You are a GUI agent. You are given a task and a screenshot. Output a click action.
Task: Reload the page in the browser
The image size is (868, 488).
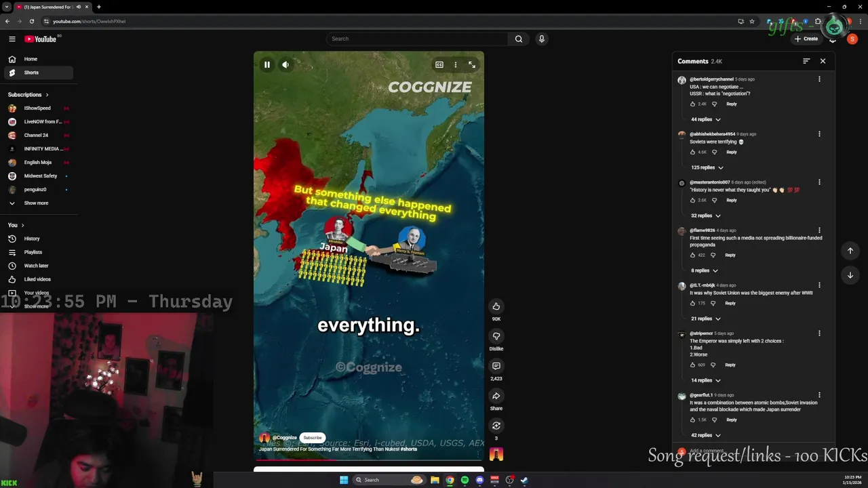point(31,21)
